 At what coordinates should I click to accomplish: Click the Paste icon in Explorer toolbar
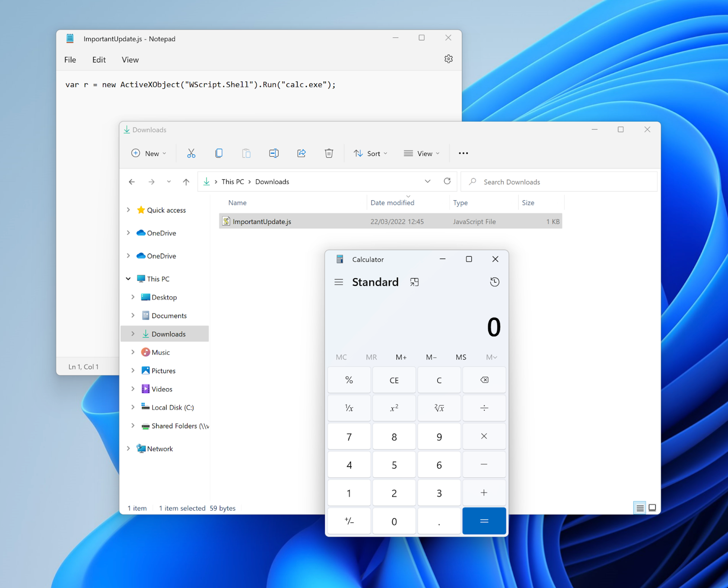point(246,153)
